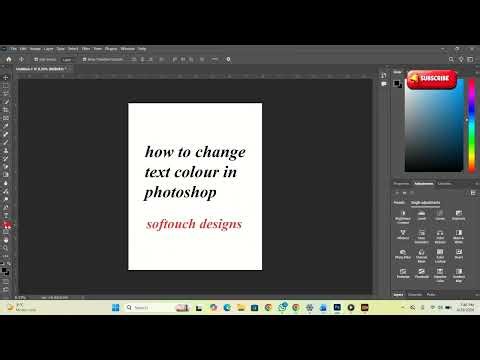480x360 pixels.
Task: Click the Home icon in options bar
Action: [x=9, y=59]
